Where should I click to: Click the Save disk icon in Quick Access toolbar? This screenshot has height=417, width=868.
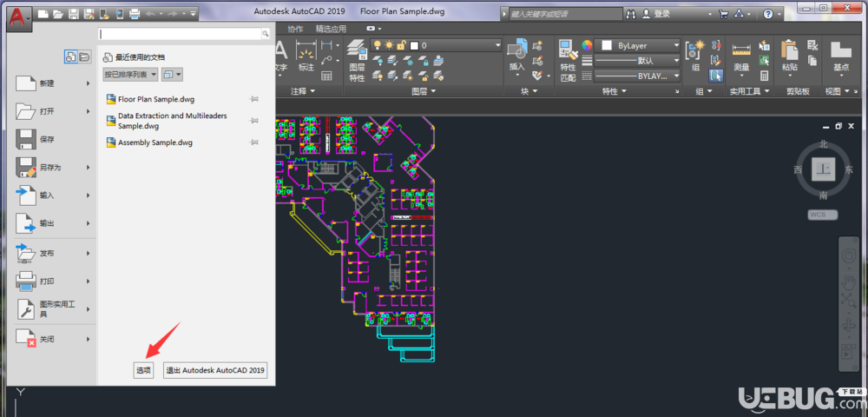click(x=74, y=14)
